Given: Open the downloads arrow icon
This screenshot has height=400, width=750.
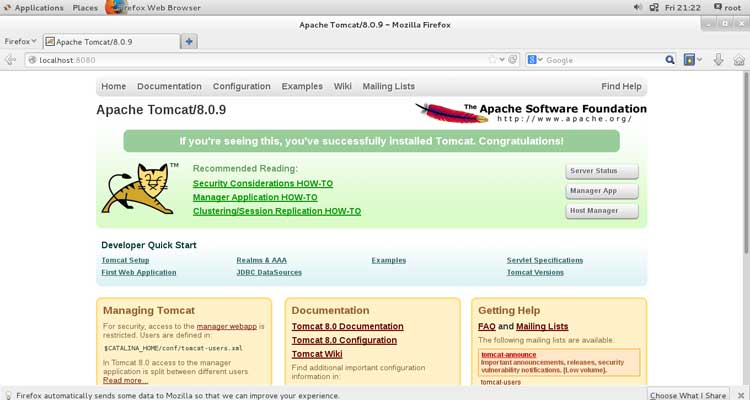Looking at the screenshot, I should click(x=718, y=60).
